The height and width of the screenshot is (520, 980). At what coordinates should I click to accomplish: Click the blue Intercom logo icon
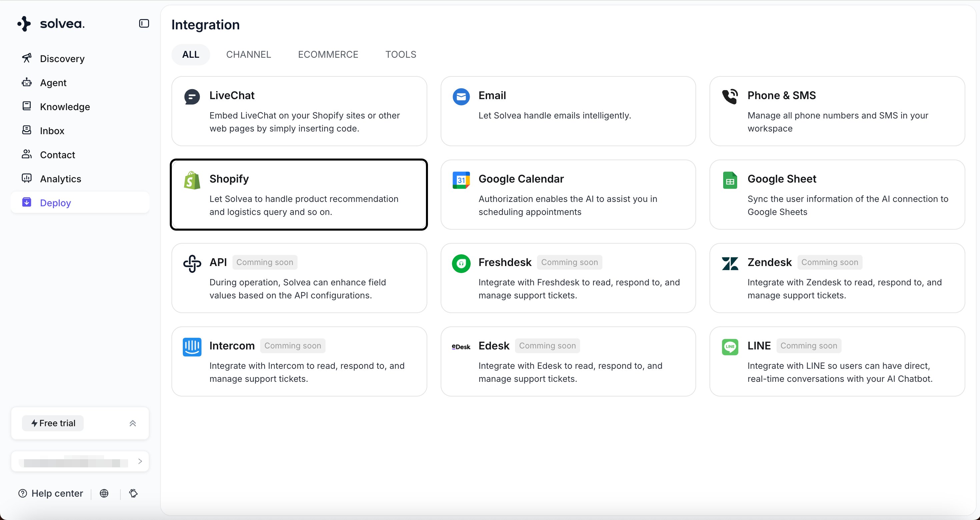point(192,347)
